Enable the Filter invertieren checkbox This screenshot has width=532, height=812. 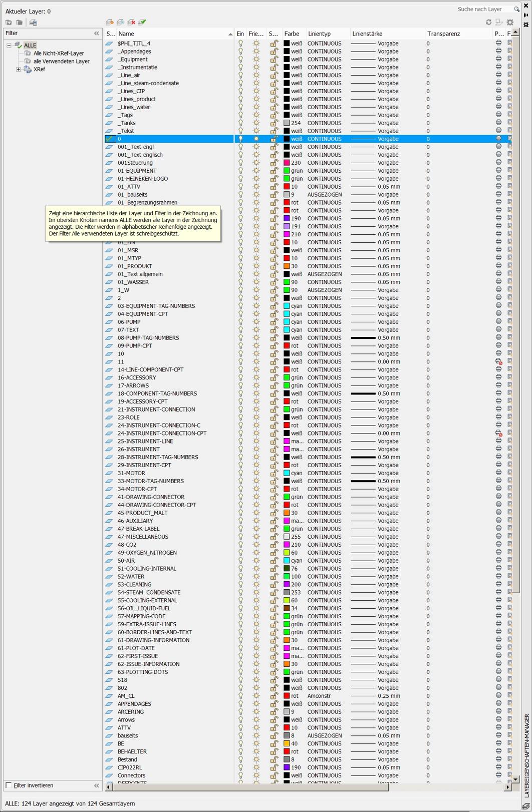point(9,785)
